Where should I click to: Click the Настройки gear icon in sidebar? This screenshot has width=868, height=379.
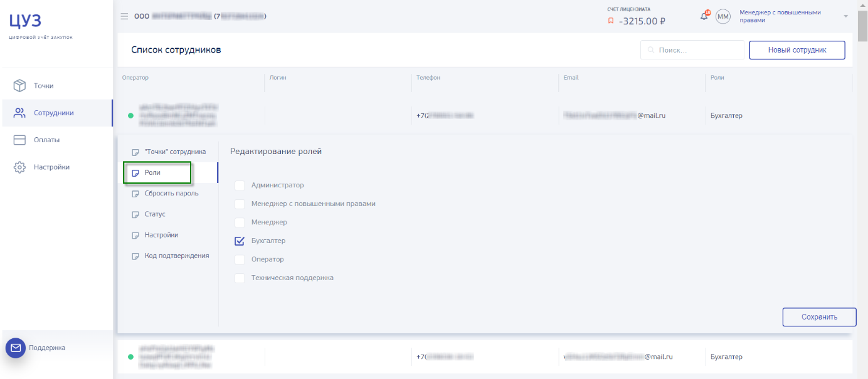[19, 167]
